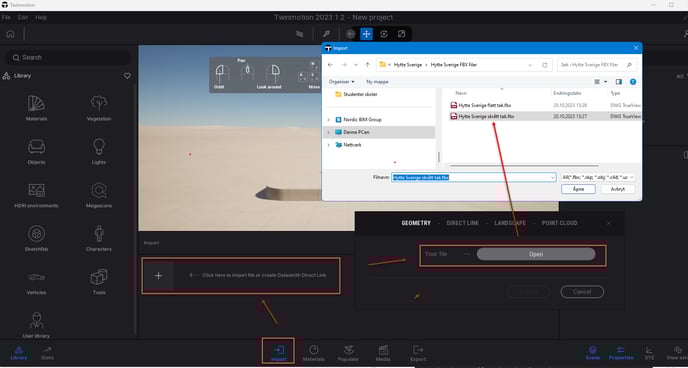This screenshot has width=688, height=368.
Task: Click the Library Search field
Action: [68, 57]
